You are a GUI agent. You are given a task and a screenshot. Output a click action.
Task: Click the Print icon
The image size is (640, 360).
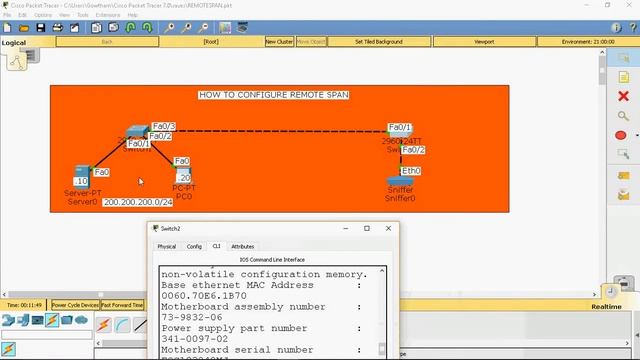58,28
